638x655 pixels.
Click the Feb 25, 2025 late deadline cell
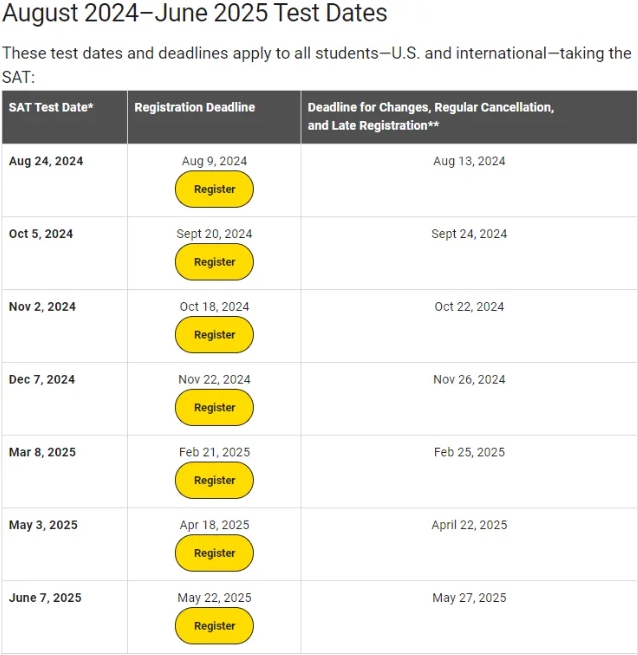pyautogui.click(x=469, y=452)
